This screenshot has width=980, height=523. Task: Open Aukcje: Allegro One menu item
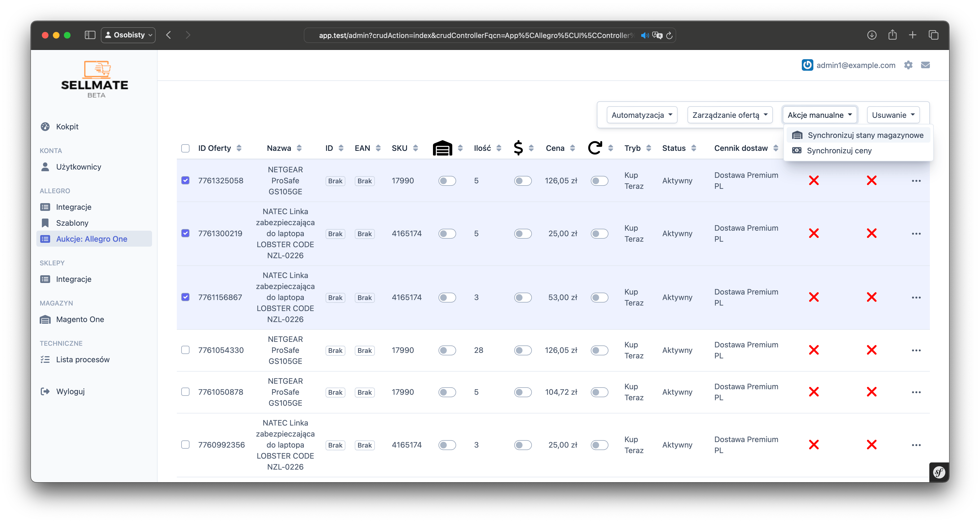(x=94, y=239)
